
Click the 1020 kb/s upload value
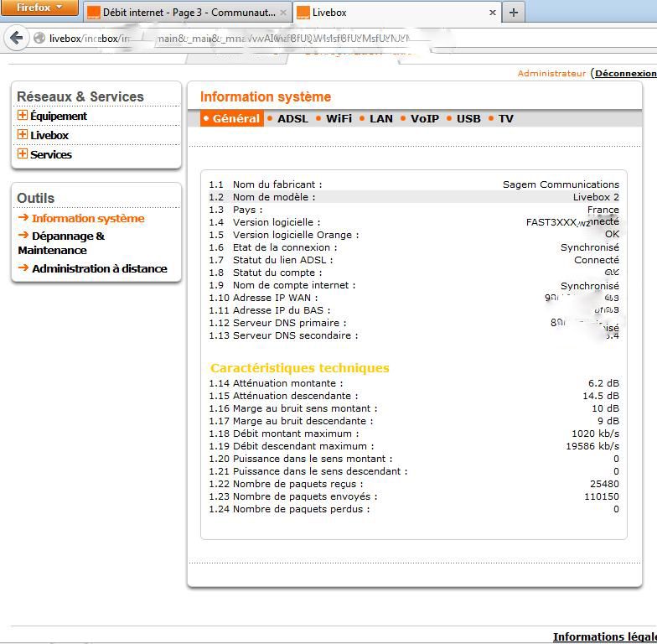click(x=595, y=434)
